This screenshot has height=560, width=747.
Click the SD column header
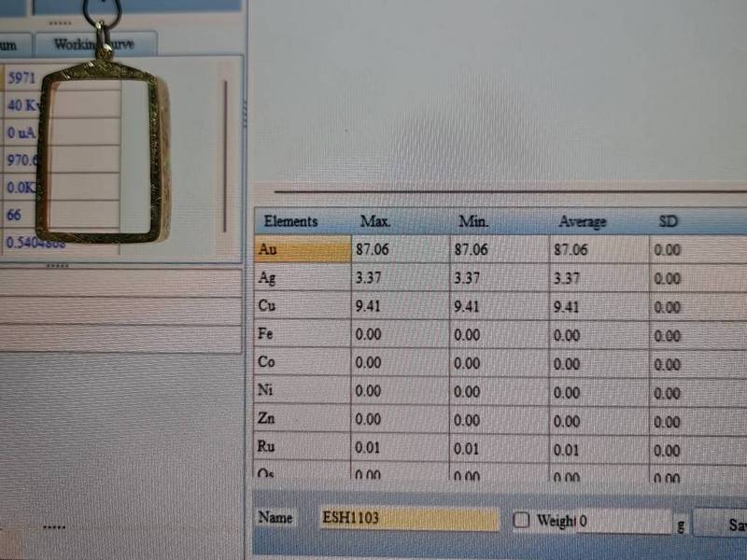point(669,222)
